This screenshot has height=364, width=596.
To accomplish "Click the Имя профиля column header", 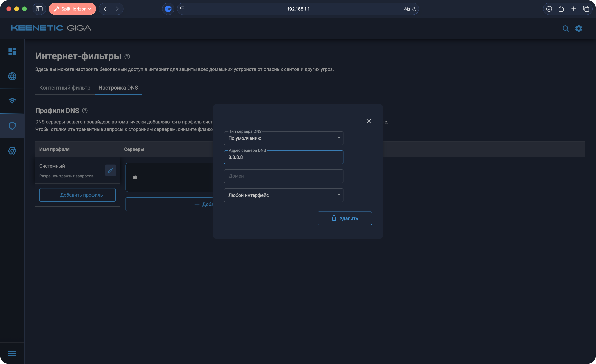I will coord(54,149).
